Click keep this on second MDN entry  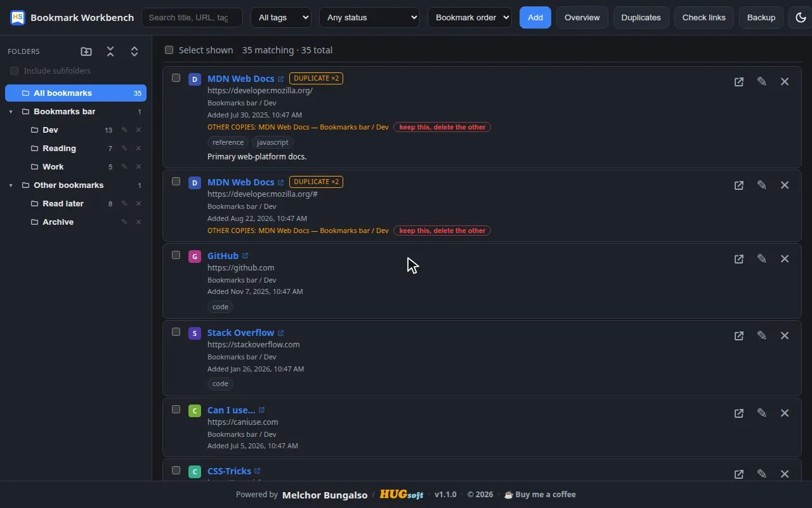pos(442,231)
